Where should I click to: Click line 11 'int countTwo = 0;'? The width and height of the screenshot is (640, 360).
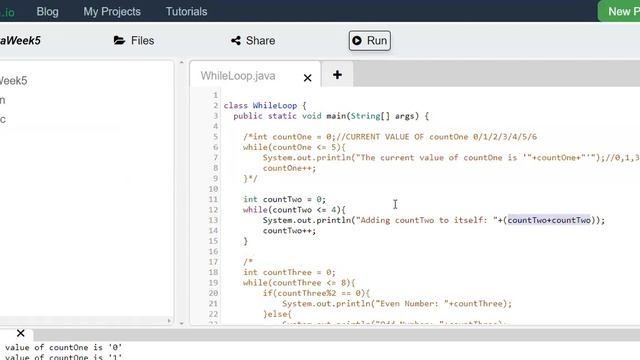click(284, 199)
